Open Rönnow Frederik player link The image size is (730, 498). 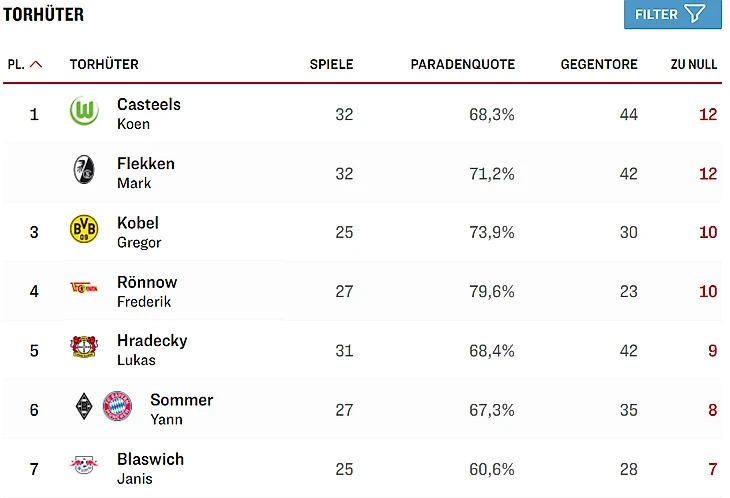coord(146,290)
